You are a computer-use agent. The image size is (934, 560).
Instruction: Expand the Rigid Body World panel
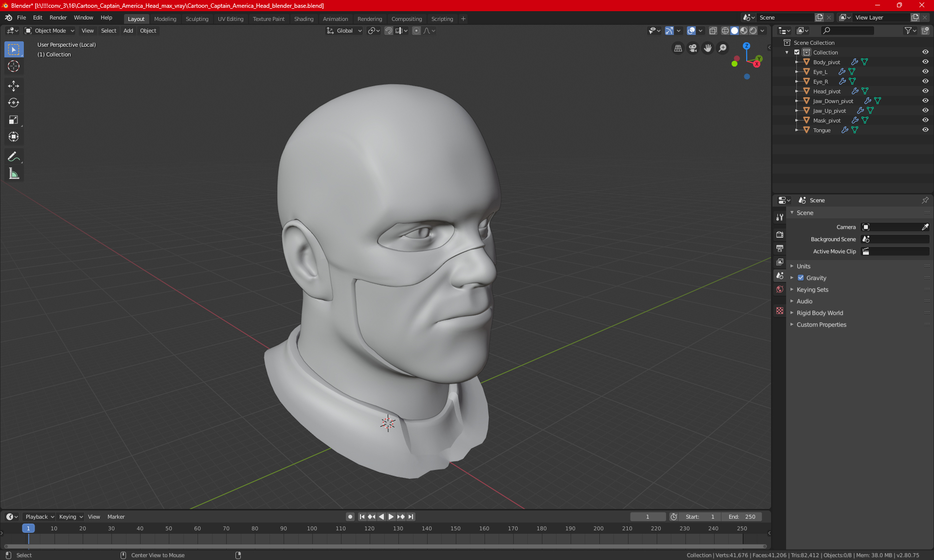(x=820, y=313)
